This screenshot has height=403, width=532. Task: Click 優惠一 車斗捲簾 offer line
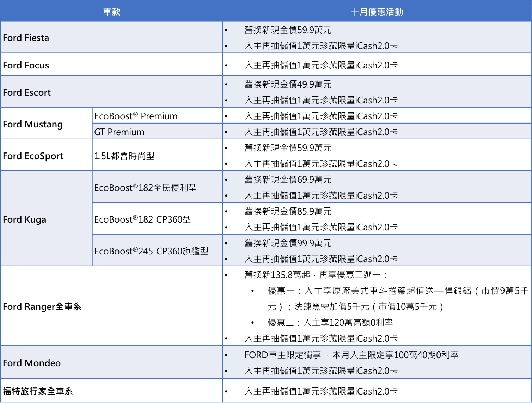pos(398,291)
